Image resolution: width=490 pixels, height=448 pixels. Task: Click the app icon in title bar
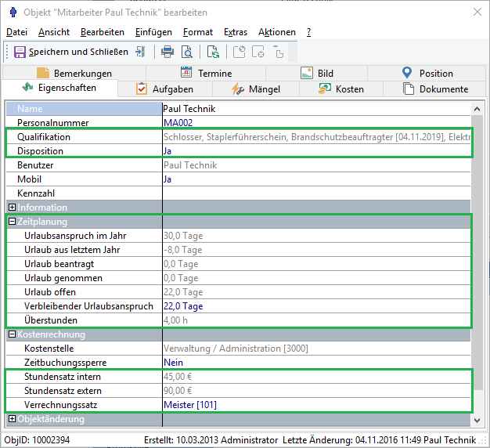[13, 13]
